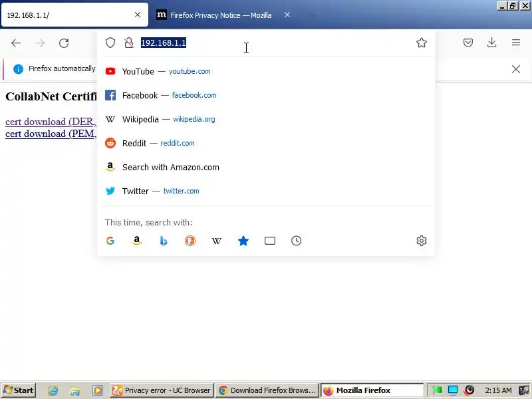Open search settings gear

tap(422, 241)
